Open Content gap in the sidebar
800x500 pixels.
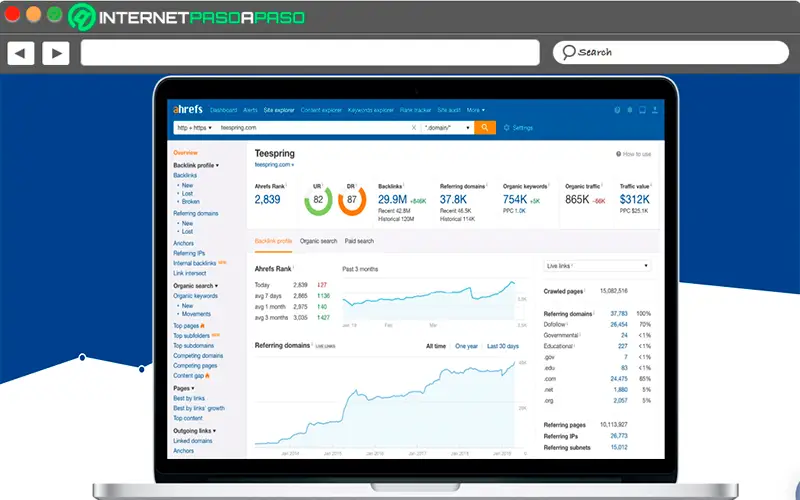pyautogui.click(x=188, y=376)
